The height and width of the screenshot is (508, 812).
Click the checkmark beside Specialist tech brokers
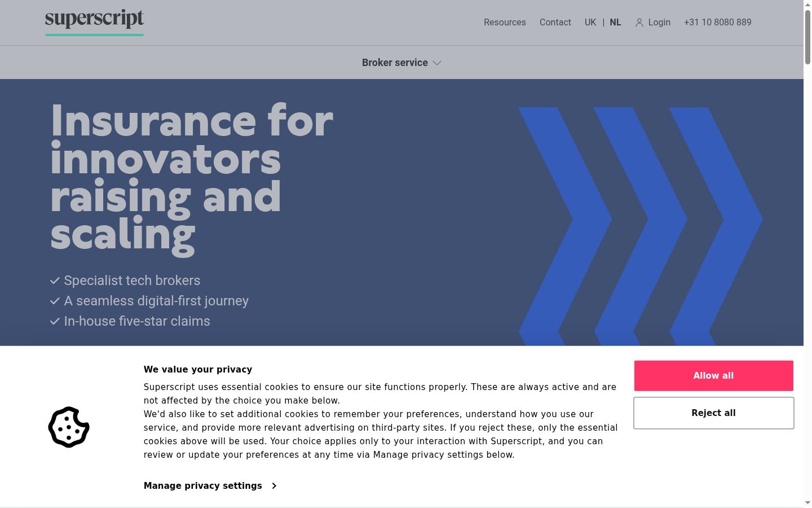[x=55, y=281]
